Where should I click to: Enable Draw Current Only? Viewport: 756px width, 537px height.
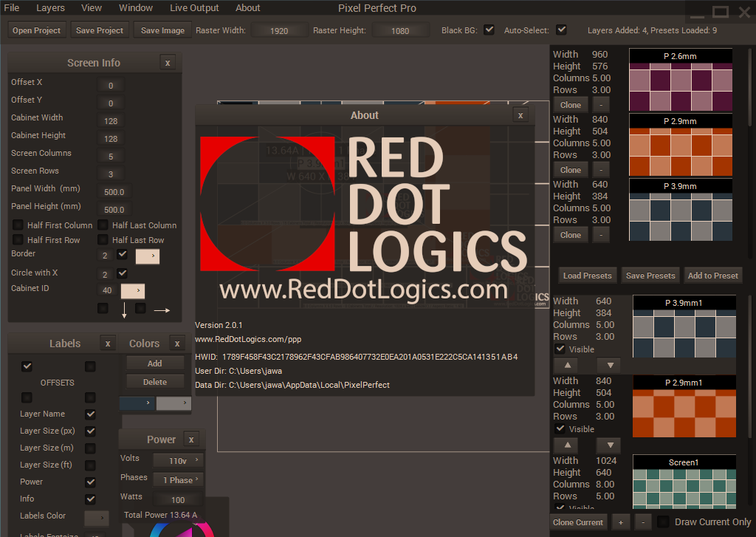coord(664,521)
